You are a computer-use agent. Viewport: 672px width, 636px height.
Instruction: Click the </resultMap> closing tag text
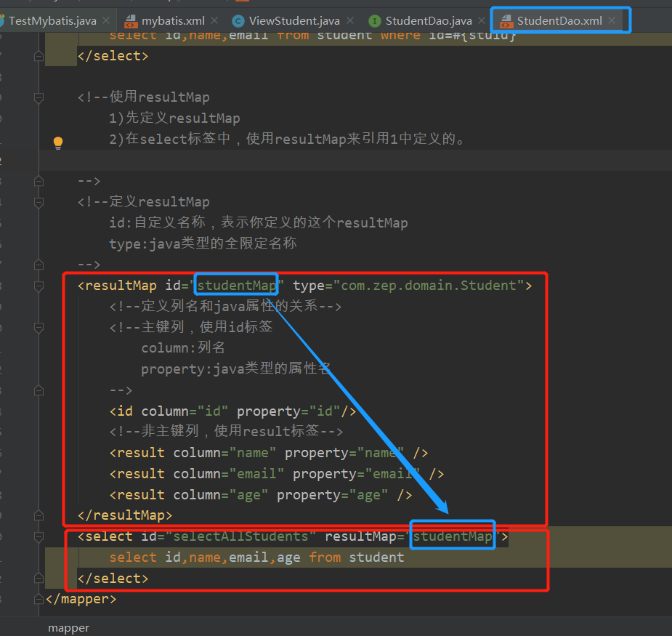point(125,515)
